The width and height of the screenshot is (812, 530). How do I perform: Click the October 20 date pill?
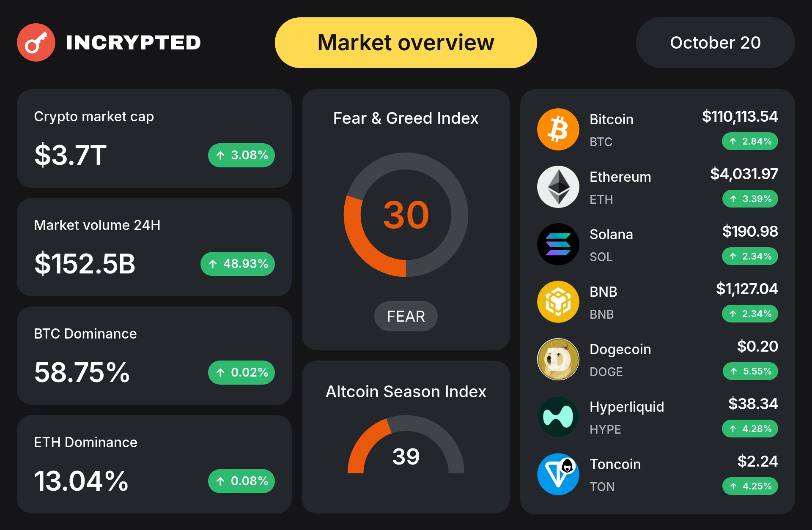(x=715, y=43)
